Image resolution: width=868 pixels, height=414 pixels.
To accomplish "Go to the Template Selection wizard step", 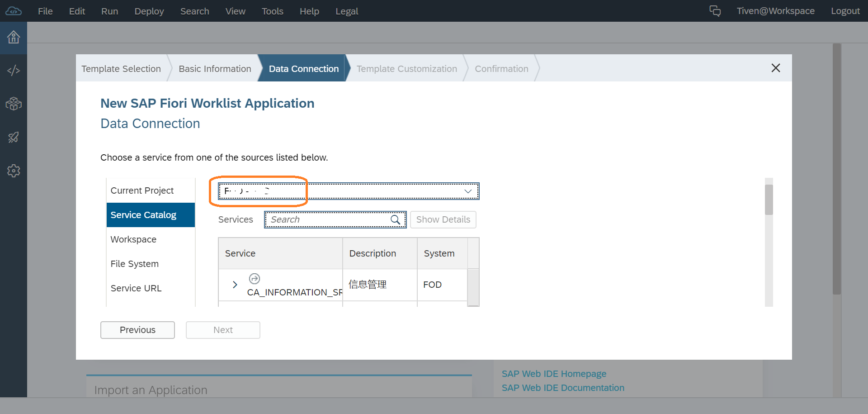I will click(x=121, y=69).
